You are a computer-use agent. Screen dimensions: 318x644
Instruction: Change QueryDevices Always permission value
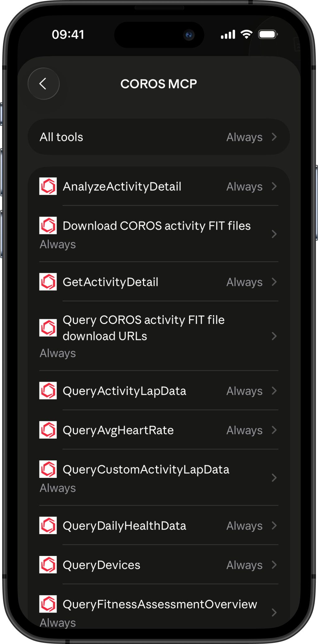tap(244, 565)
